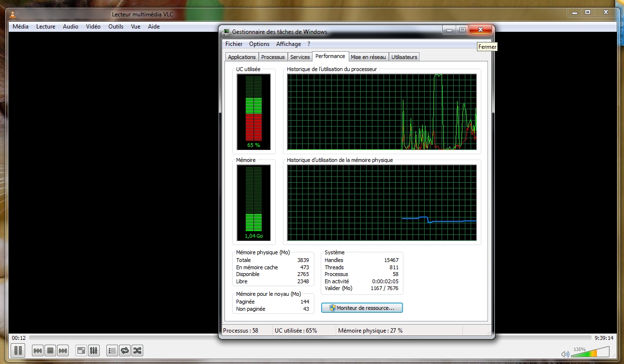Select the Performance tab

pyautogui.click(x=330, y=56)
